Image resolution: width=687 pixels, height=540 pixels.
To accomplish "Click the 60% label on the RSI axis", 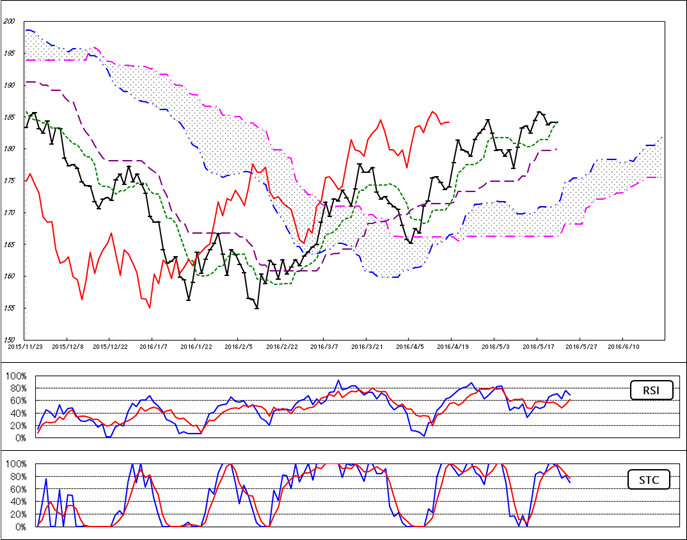I will (x=19, y=401).
